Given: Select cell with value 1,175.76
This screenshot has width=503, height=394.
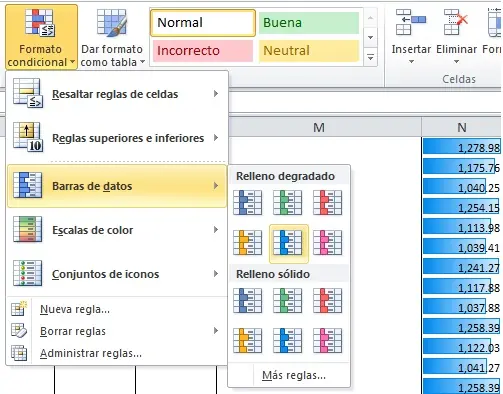Looking at the screenshot, I should (x=462, y=167).
